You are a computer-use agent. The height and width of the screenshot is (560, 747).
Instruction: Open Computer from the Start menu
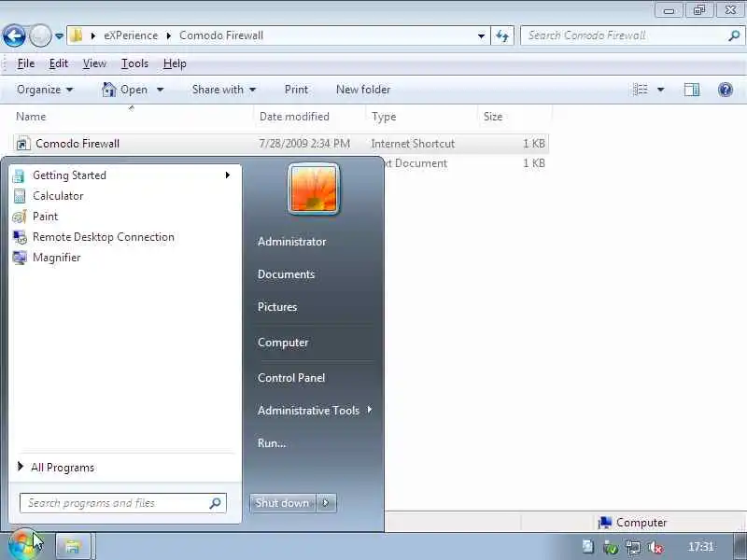tap(283, 343)
